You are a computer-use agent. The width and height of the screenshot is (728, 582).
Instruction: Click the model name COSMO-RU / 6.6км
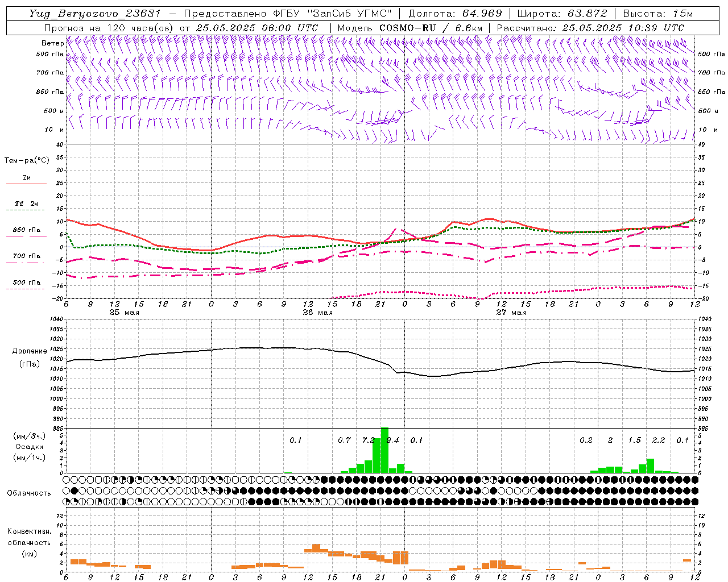coord(432,28)
